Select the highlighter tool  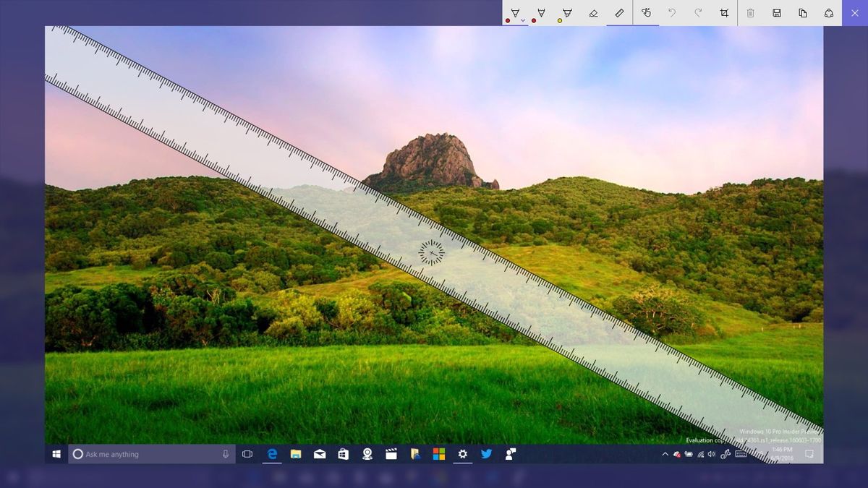(x=566, y=12)
